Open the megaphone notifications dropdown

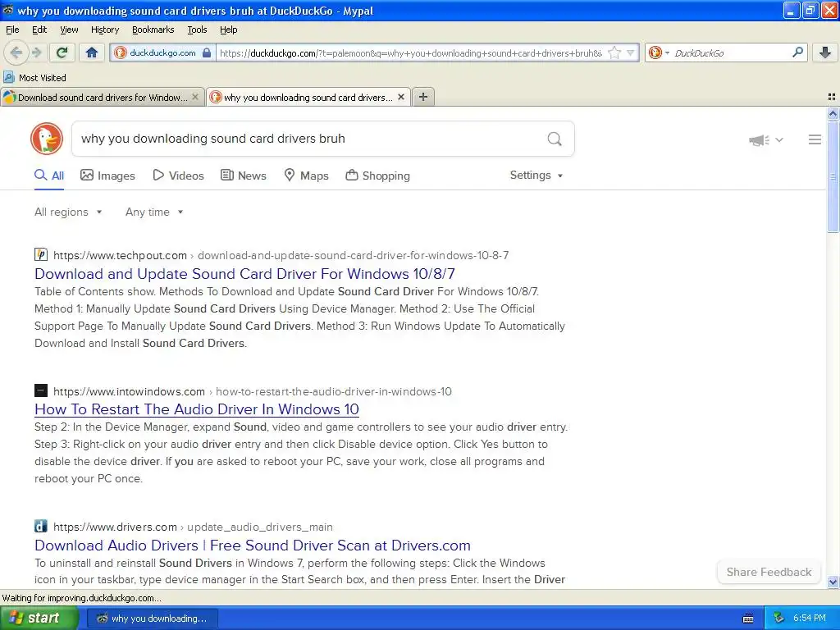pos(766,139)
